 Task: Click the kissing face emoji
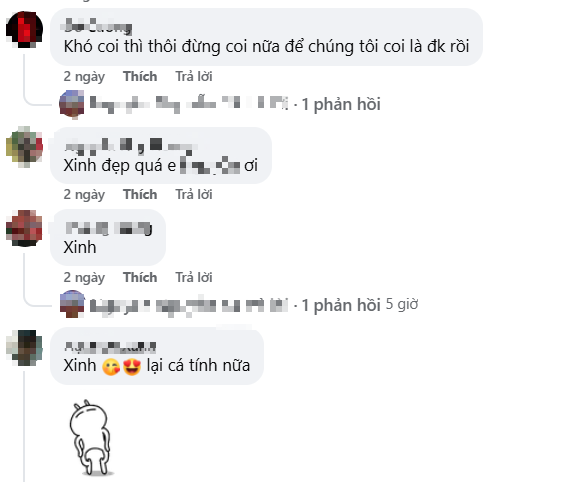point(111,366)
